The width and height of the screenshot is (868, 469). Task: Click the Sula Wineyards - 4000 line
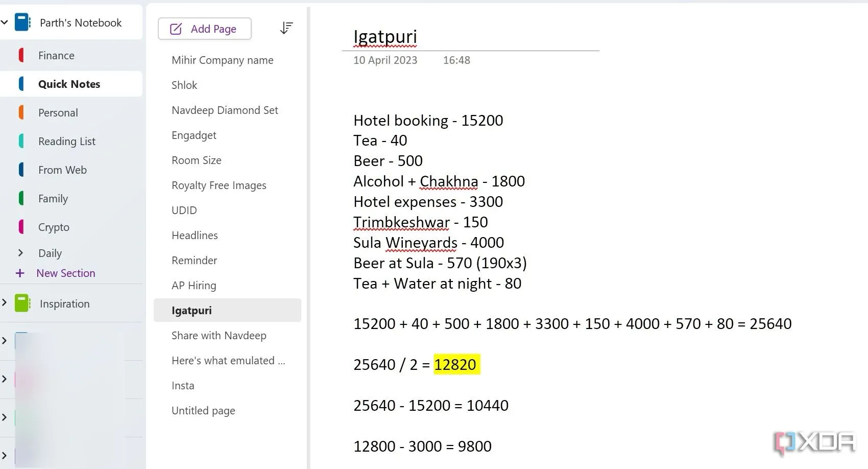(428, 243)
